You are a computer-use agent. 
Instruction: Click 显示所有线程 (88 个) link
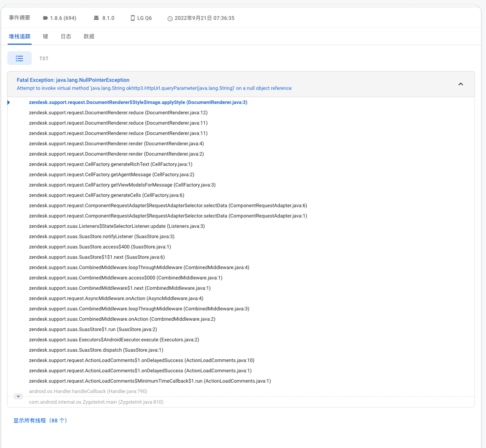(40, 420)
